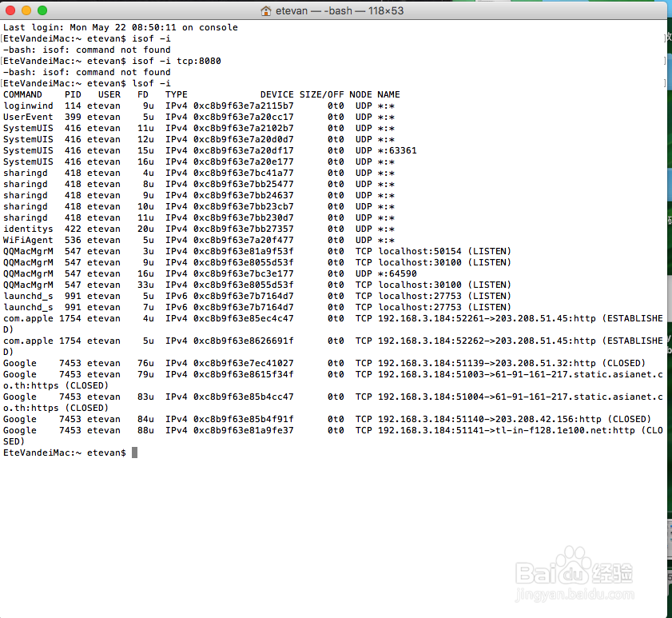Click device value '0xc8b9f63e85ec4c47'

tap(244, 318)
